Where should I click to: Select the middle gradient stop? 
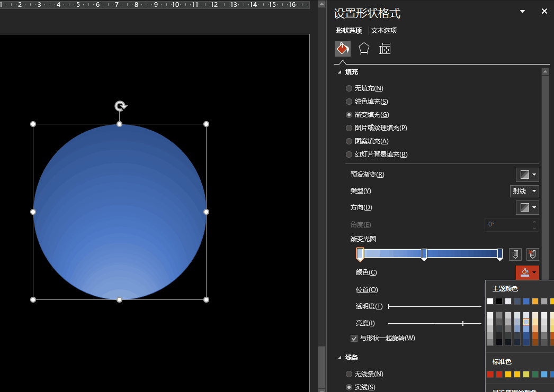[x=424, y=254]
